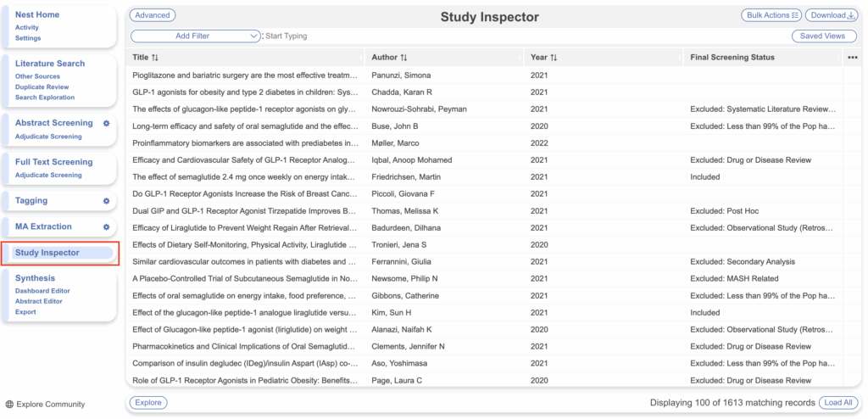
Task: Click the Explore Community globe icon
Action: pos(9,405)
